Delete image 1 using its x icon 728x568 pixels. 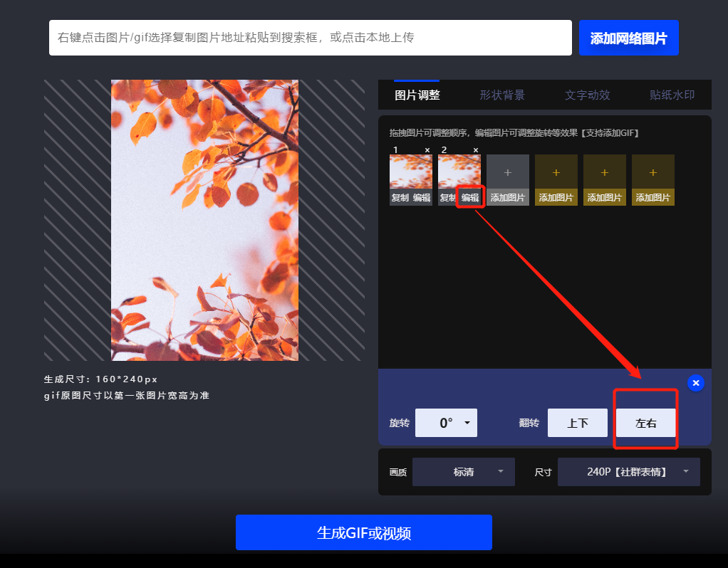tap(428, 150)
